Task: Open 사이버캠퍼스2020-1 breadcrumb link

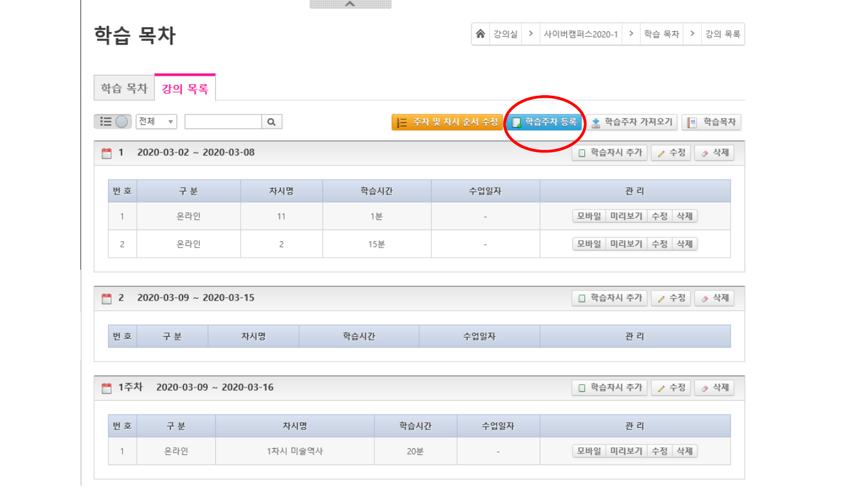Action: tap(580, 34)
